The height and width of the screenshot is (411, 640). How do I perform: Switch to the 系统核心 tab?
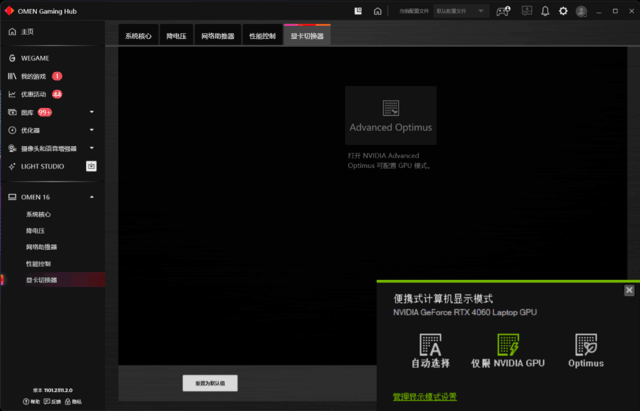138,36
